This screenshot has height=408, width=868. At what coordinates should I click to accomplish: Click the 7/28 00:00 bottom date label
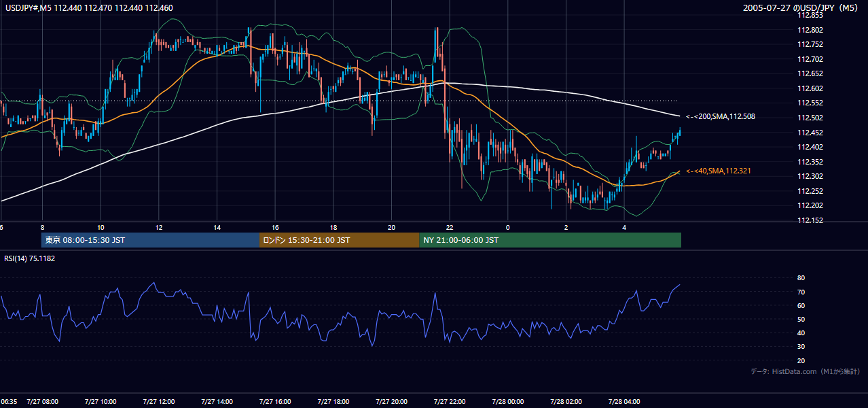tap(508, 401)
